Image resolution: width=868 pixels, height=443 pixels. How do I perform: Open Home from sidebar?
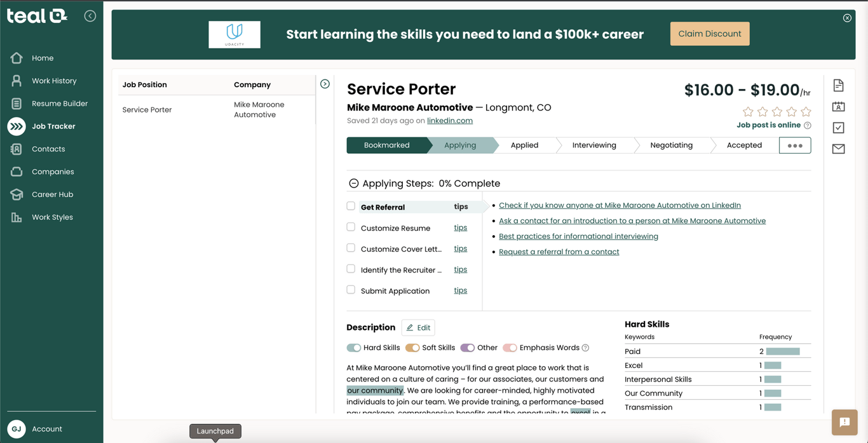[x=43, y=58]
